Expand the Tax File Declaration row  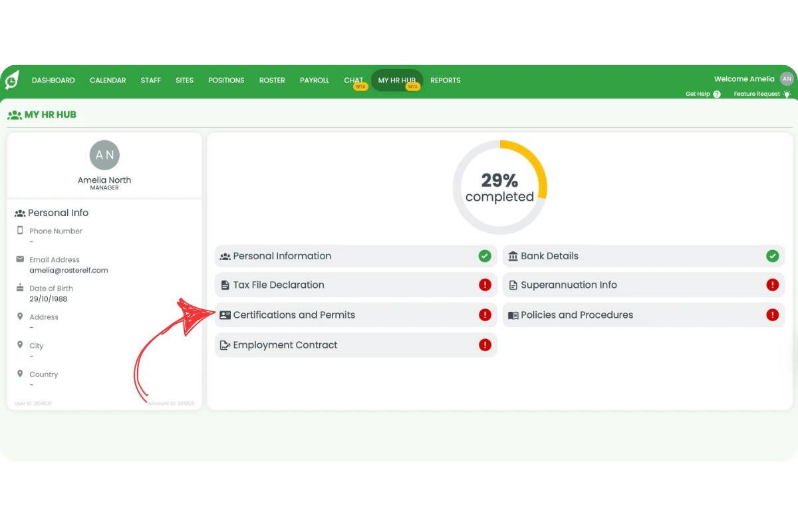356,285
